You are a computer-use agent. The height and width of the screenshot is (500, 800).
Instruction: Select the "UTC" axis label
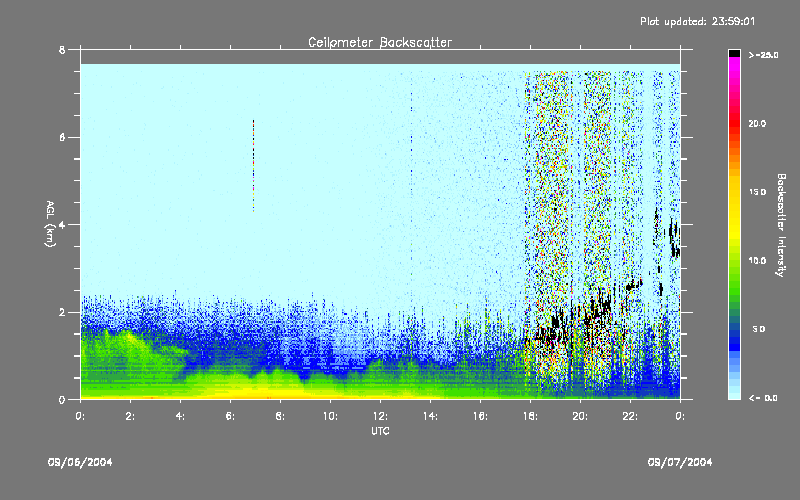[380, 431]
